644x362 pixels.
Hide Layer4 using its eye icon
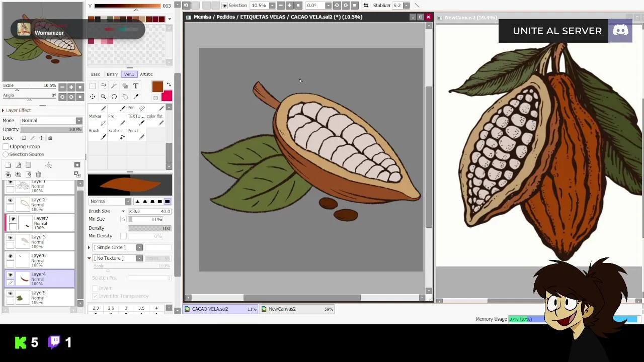(10, 275)
